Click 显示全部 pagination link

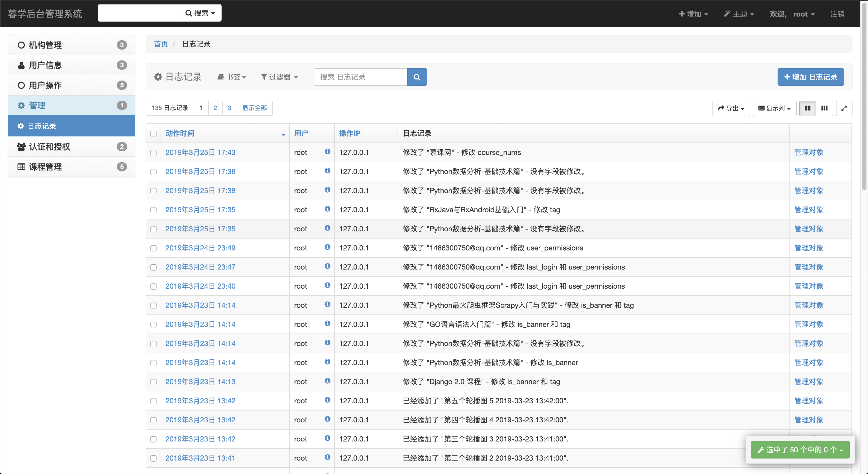[254, 108]
